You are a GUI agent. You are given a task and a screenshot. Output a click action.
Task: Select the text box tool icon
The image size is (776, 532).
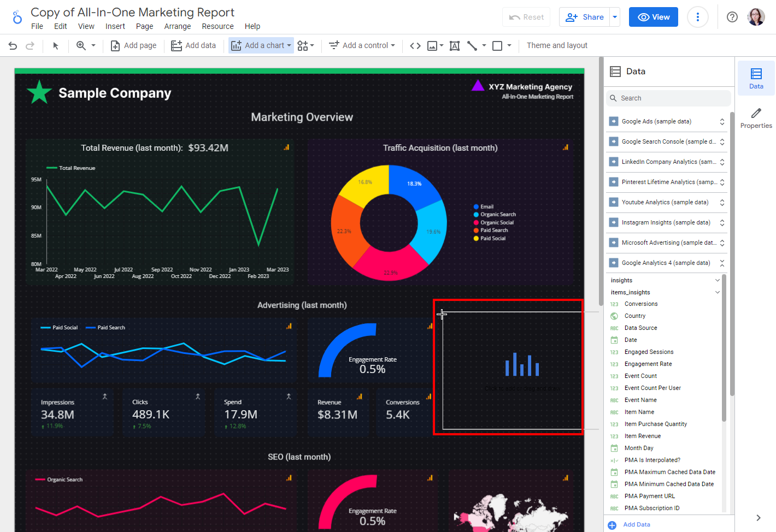coord(454,45)
